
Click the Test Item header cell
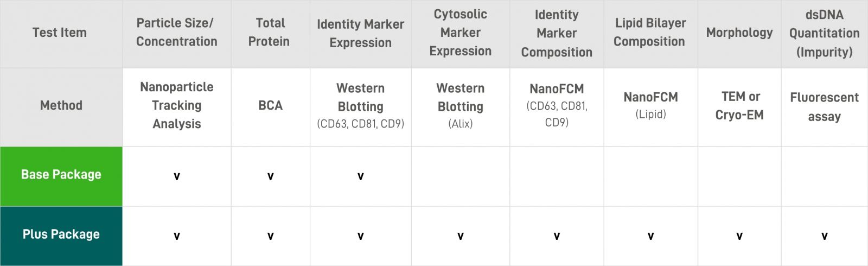pyautogui.click(x=61, y=34)
